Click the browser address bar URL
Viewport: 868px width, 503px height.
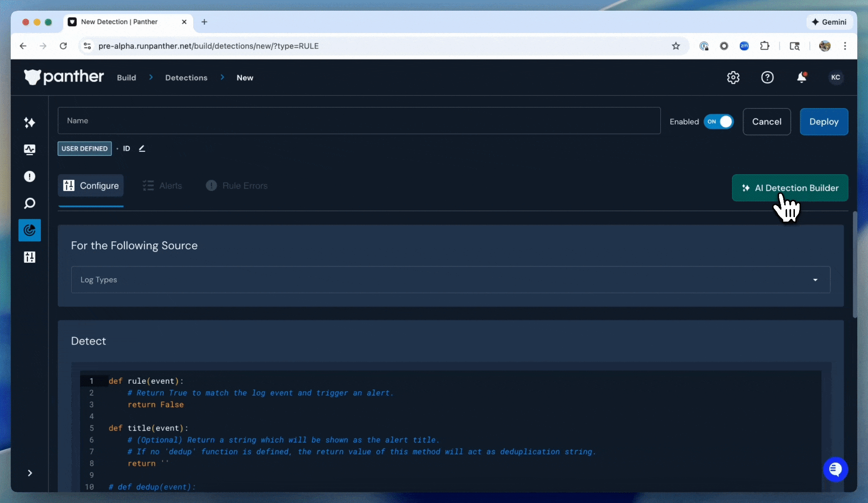pyautogui.click(x=209, y=46)
